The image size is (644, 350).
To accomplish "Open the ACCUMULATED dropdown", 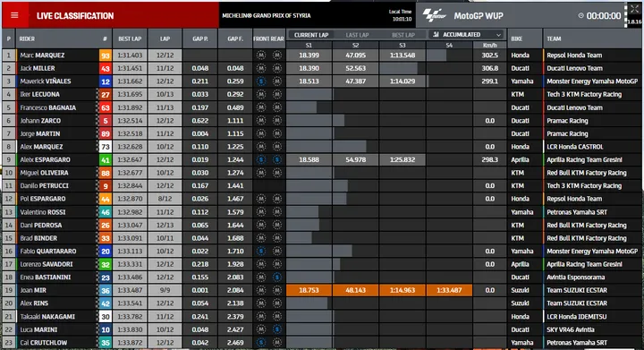I will pyautogui.click(x=467, y=35).
